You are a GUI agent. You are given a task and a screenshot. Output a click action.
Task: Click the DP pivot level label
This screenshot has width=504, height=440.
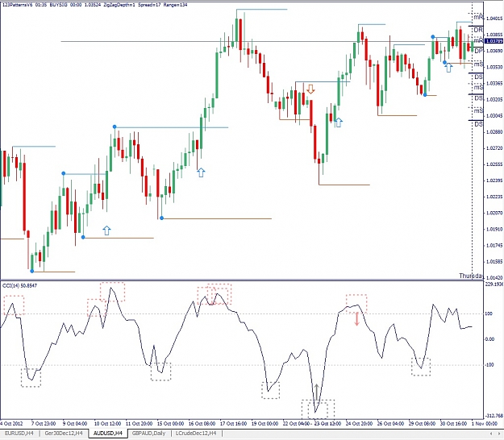(x=478, y=51)
